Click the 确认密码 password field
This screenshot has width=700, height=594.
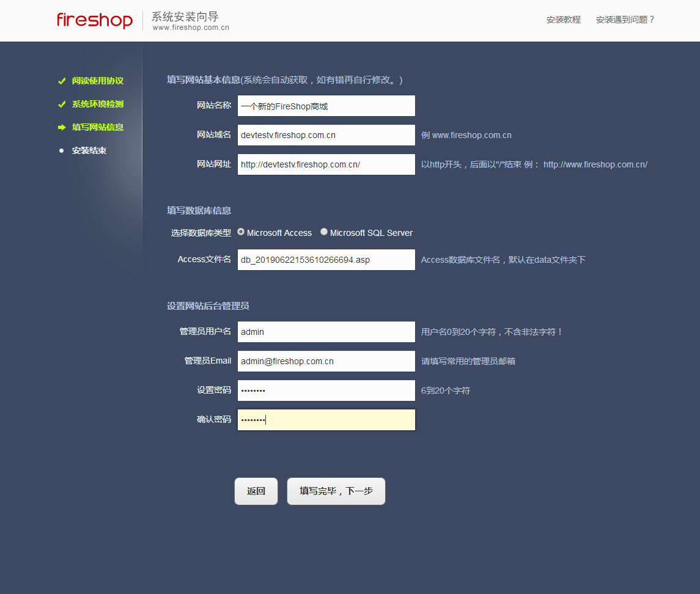click(x=326, y=419)
